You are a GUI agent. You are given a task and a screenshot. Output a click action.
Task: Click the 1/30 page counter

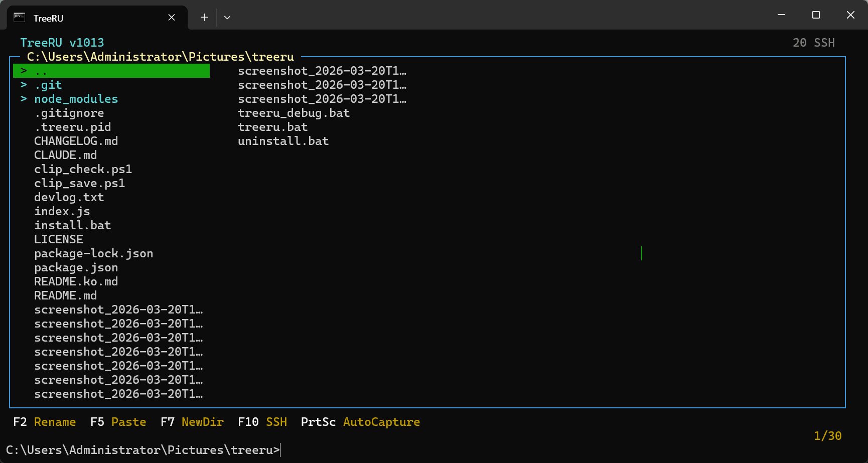[828, 436]
